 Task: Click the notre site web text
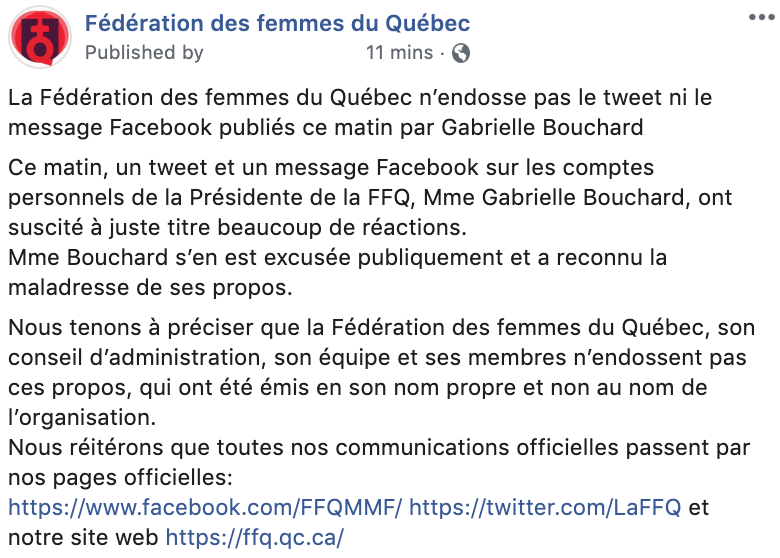pyautogui.click(x=83, y=537)
